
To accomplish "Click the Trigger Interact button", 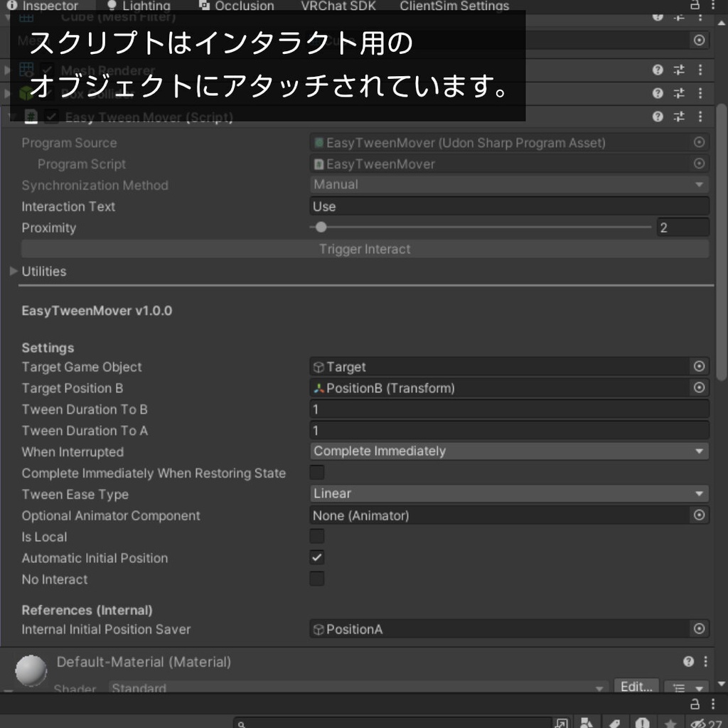I will click(365, 249).
